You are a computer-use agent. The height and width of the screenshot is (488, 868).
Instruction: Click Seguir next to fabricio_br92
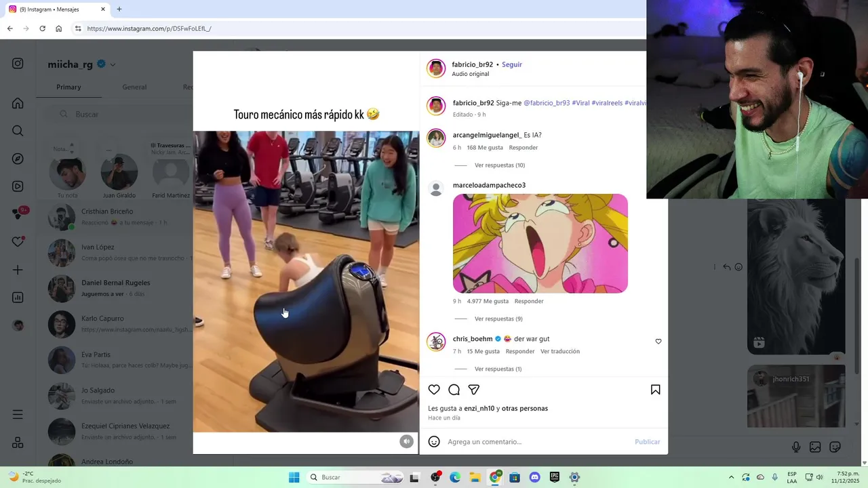512,64
